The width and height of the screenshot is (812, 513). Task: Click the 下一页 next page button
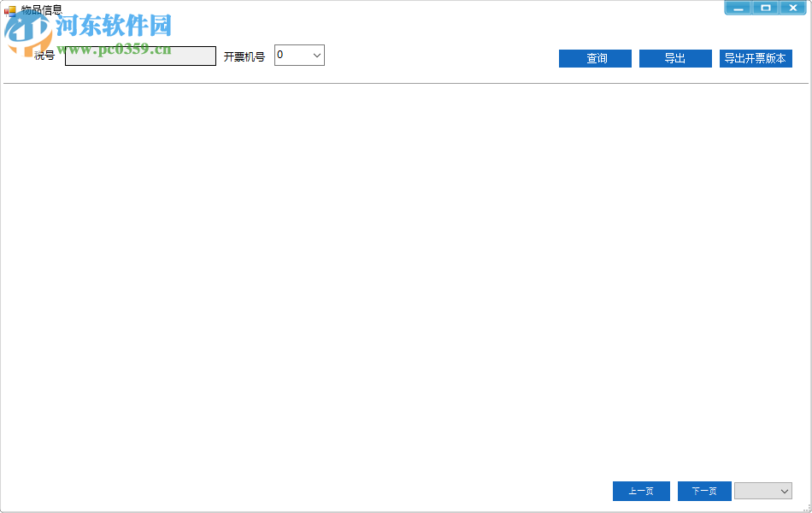[704, 491]
